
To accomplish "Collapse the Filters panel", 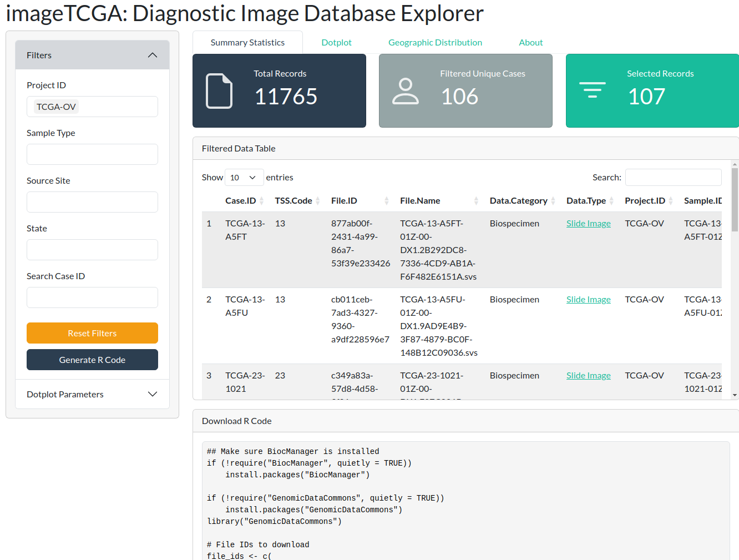I will pyautogui.click(x=153, y=56).
